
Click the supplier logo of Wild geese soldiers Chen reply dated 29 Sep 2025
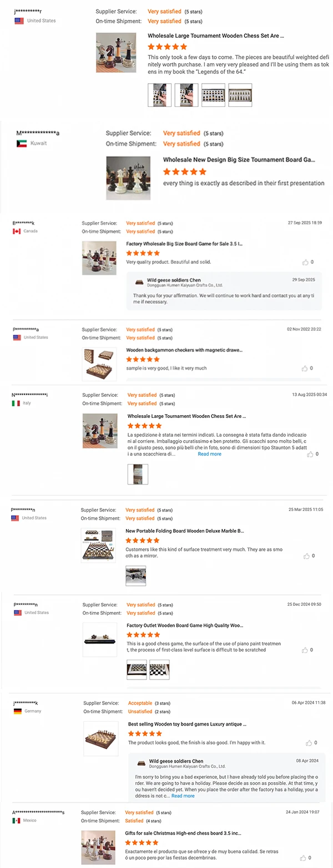tap(139, 282)
